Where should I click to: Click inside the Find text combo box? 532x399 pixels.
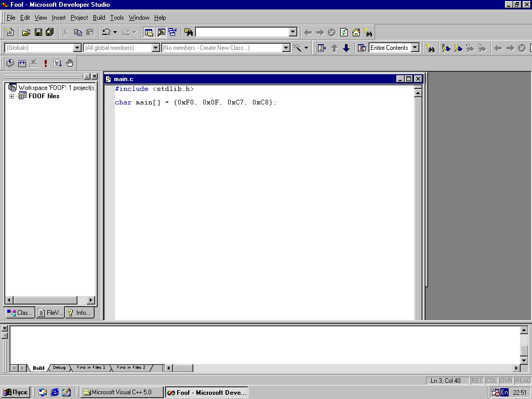[242, 32]
